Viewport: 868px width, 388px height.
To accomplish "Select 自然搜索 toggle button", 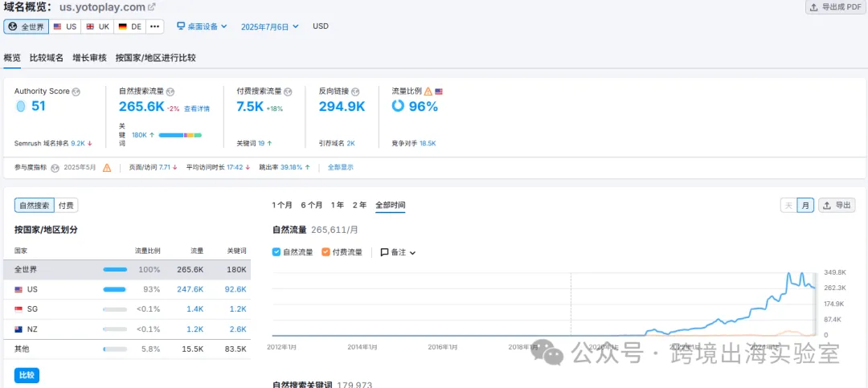I will [x=35, y=206].
